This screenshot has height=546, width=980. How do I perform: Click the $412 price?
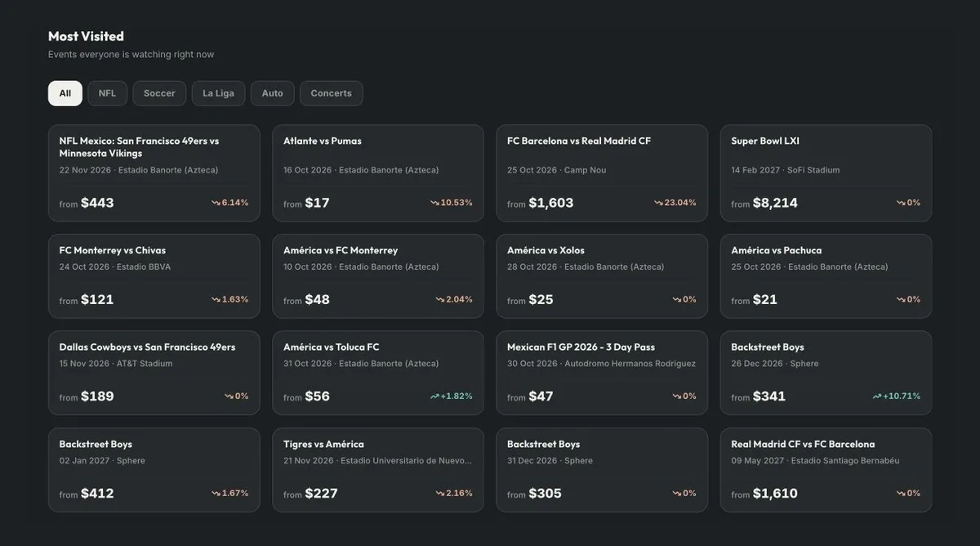[97, 493]
